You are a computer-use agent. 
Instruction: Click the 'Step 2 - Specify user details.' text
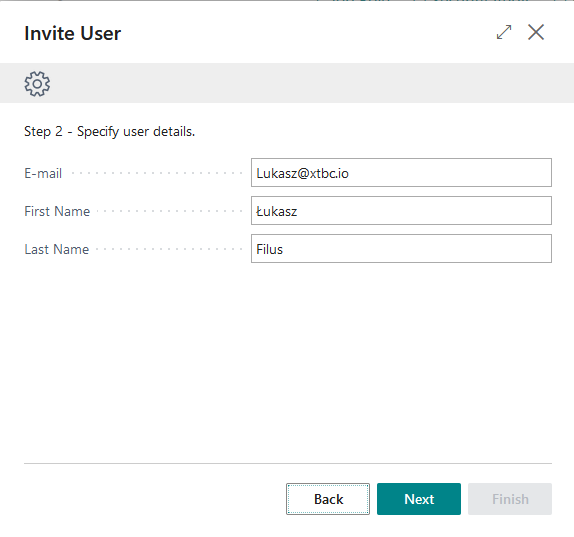(109, 131)
